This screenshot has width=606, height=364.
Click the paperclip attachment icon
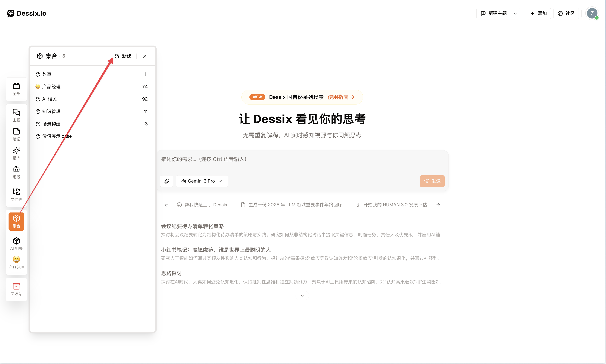click(x=166, y=181)
